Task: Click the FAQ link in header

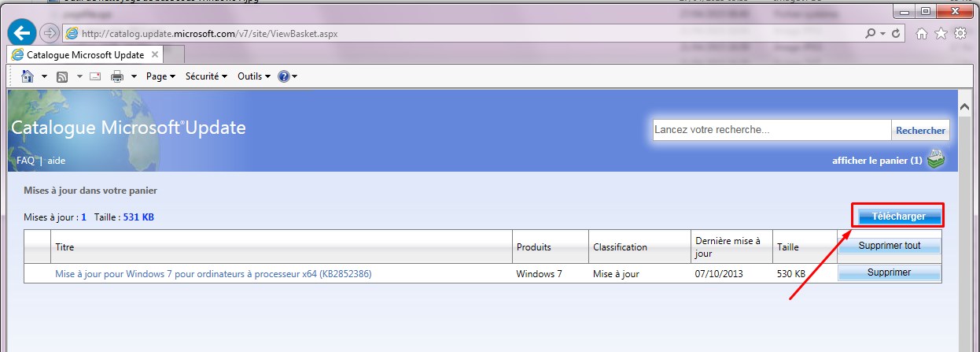Action: tap(25, 161)
